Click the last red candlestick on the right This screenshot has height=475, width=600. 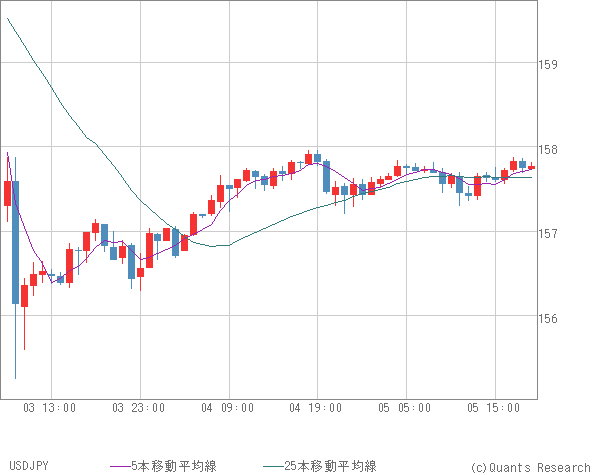[532, 167]
